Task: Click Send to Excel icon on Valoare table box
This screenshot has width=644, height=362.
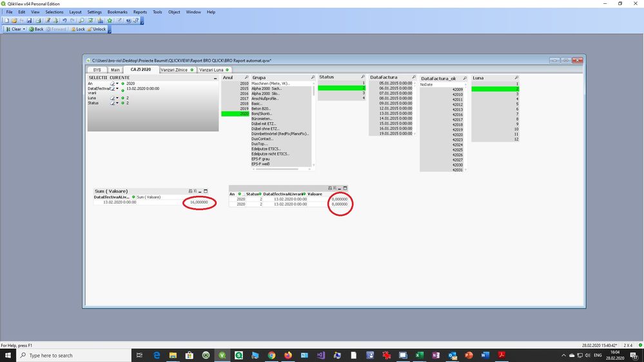Action: click(335, 188)
